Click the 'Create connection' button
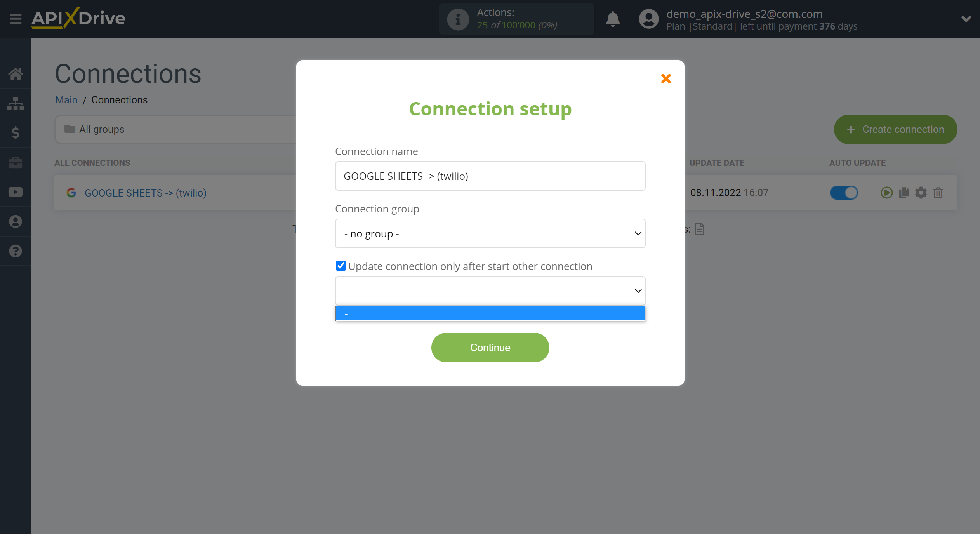The image size is (980, 534). [x=895, y=130]
